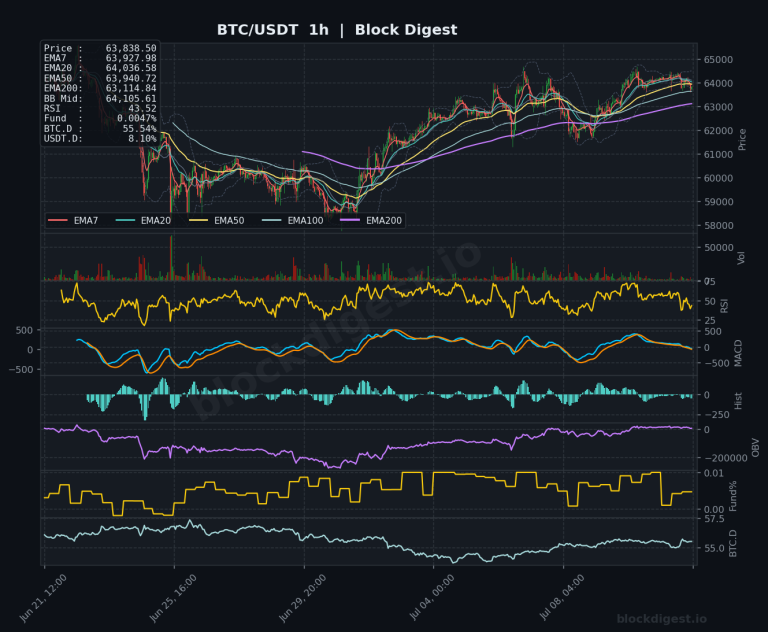Click the 61000 price axis tick

click(718, 154)
